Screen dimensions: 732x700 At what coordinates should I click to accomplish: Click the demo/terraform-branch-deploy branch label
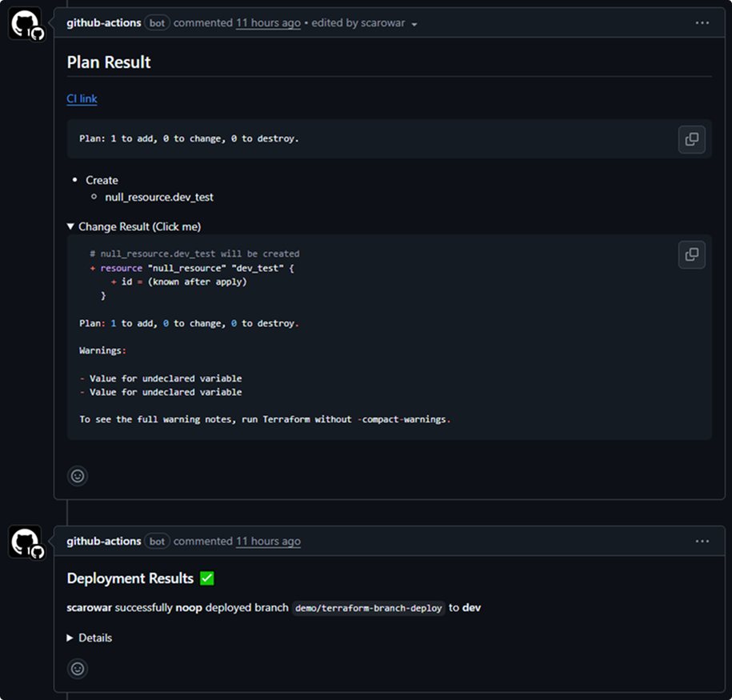368,608
